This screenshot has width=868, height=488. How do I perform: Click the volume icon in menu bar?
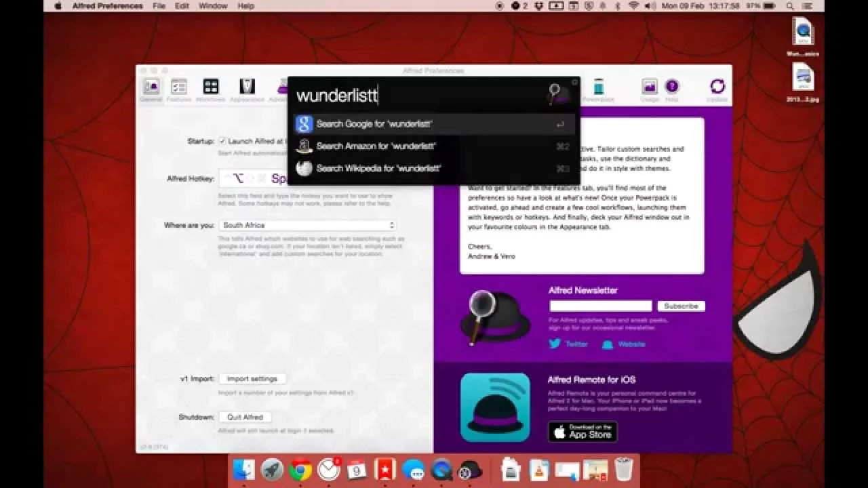(x=650, y=6)
